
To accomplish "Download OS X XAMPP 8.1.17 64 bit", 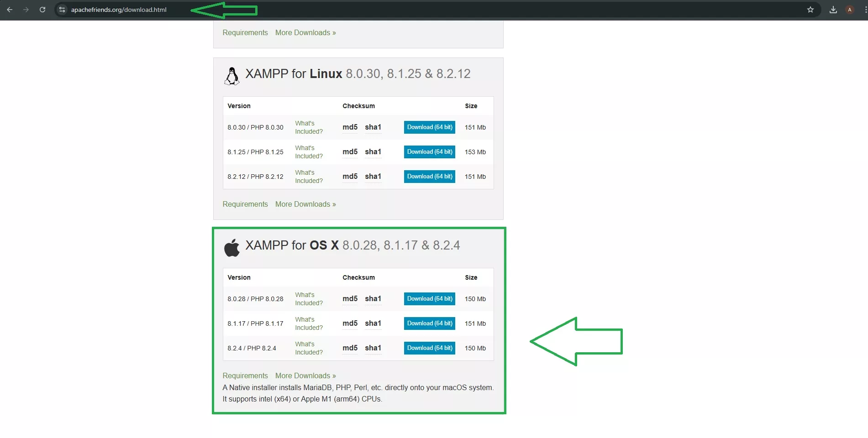I will tap(429, 323).
